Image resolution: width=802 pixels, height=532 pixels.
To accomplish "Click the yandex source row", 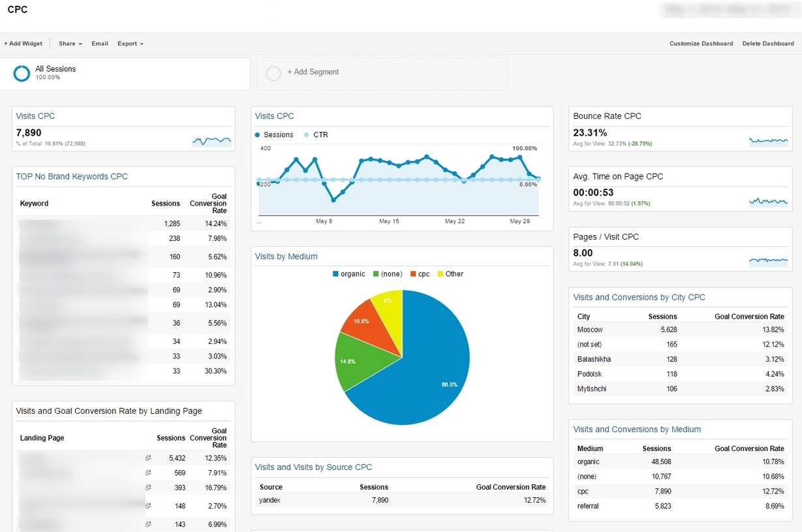I will (402, 500).
